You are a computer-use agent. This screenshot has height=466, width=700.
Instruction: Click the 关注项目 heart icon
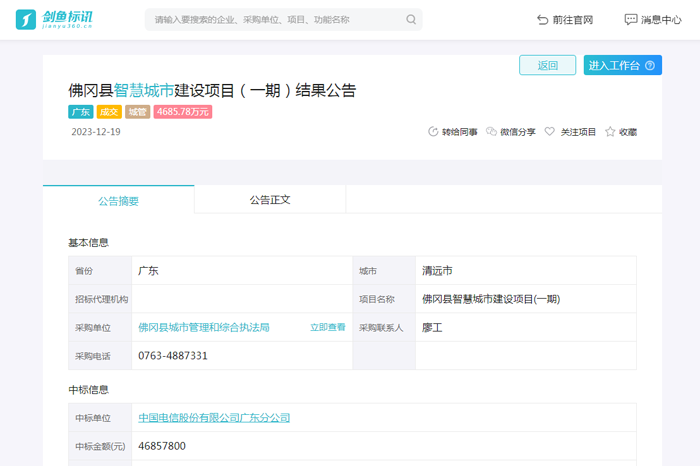(550, 132)
